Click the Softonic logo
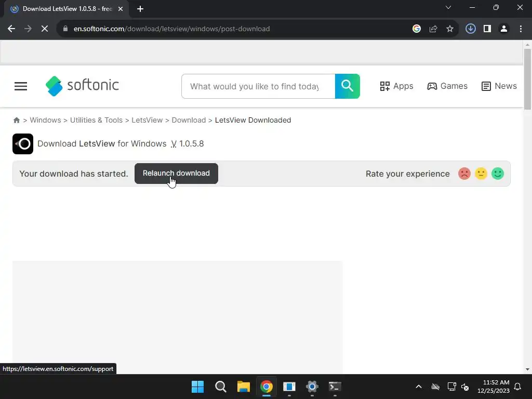Screen dimensions: 532x399 tap(82, 86)
